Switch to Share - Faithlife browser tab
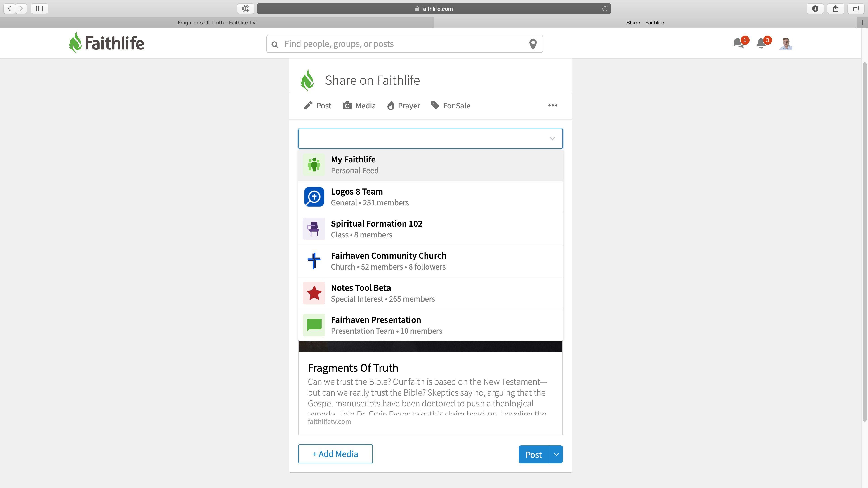868x488 pixels. (x=645, y=23)
